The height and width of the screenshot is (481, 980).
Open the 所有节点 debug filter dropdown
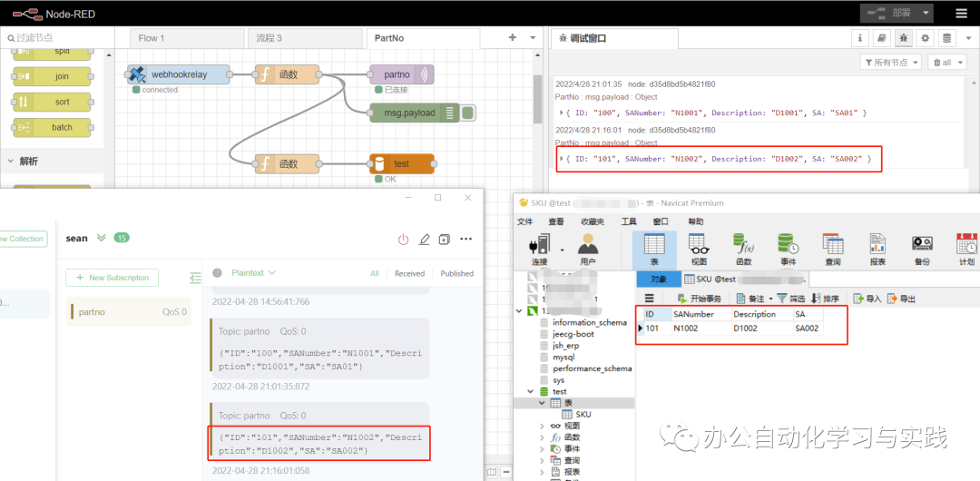coord(891,62)
